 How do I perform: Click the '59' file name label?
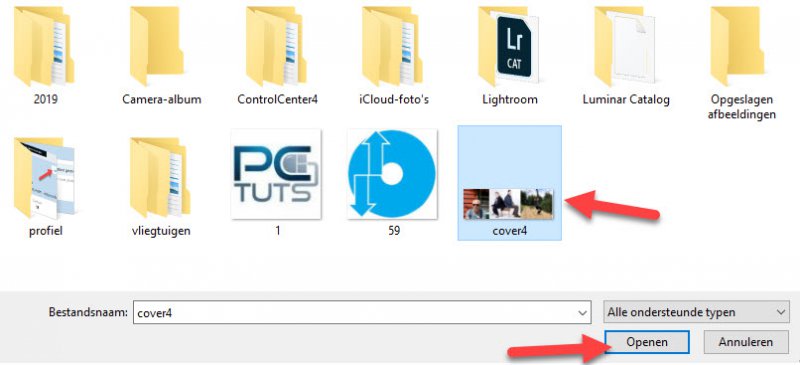click(x=393, y=231)
